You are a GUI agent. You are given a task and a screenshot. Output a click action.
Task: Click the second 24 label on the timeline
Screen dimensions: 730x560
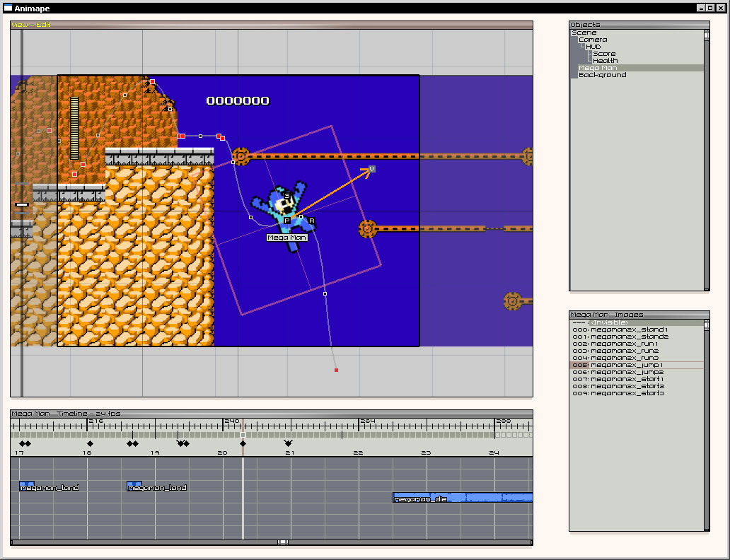(x=494, y=453)
